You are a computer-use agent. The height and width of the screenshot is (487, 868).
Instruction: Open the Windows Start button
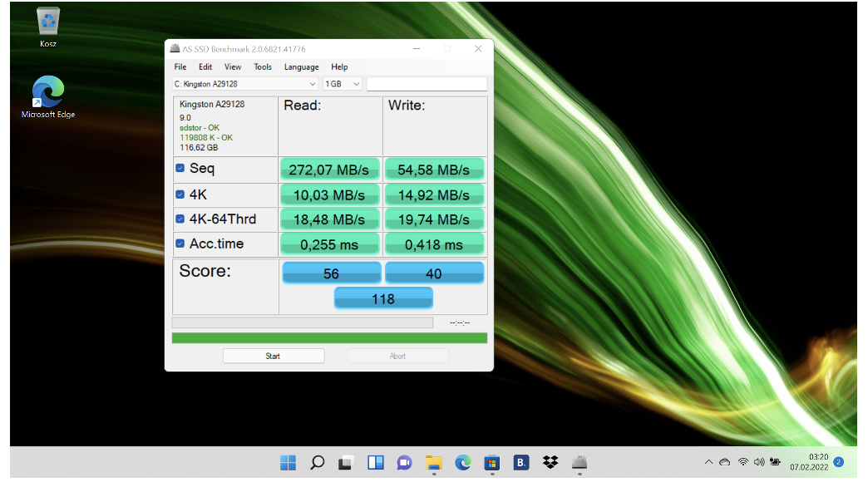288,463
